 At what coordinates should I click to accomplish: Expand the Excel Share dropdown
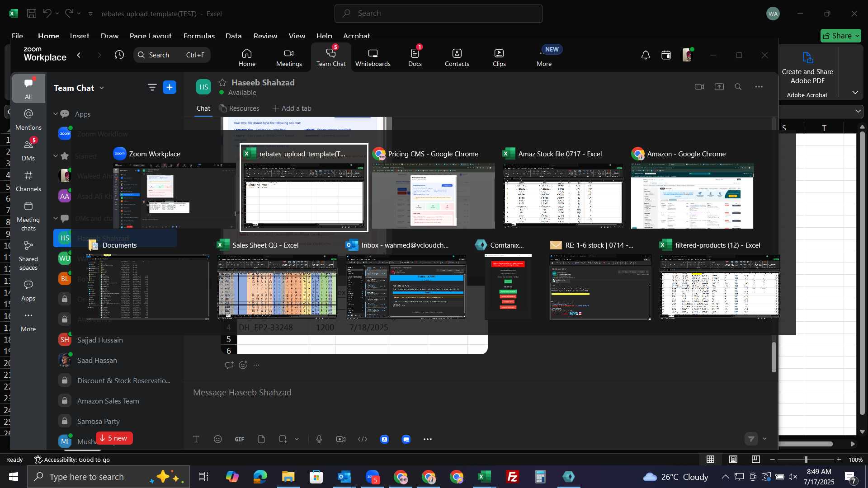[x=857, y=36]
